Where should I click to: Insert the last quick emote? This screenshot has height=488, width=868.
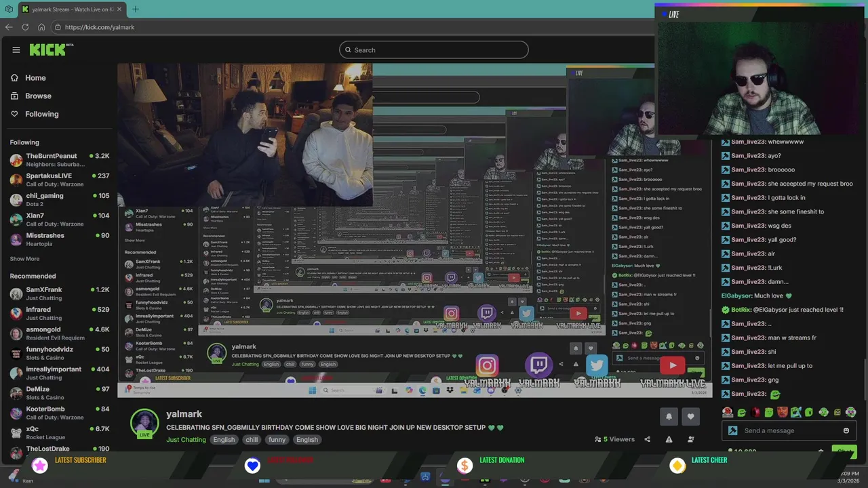coord(851,412)
